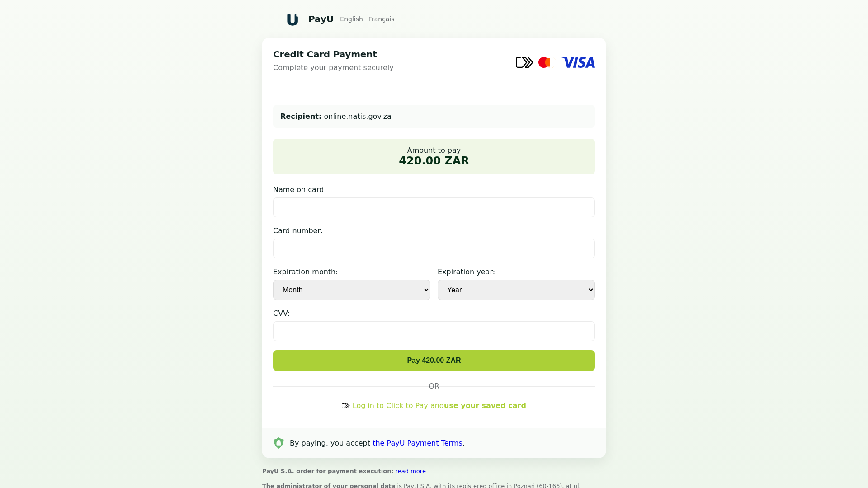Click the Click to Pay logo beside Mastercard
The height and width of the screenshot is (488, 868).
tap(524, 62)
